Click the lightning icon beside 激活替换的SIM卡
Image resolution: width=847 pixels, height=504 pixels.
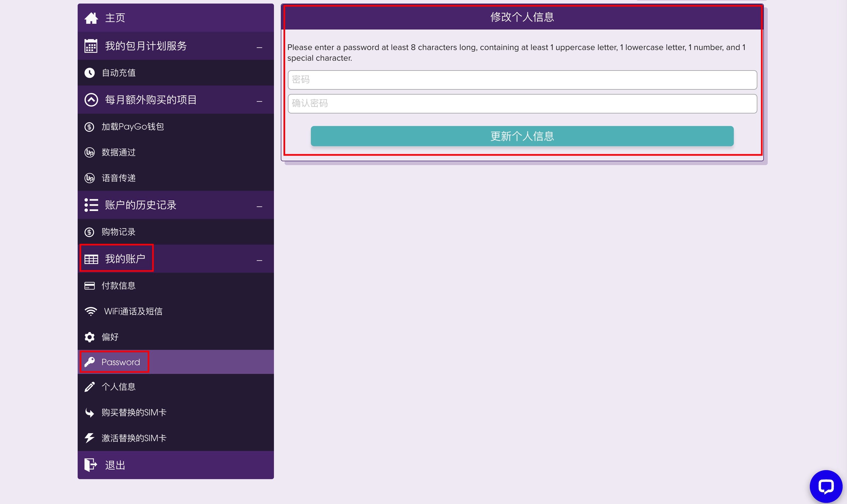(x=89, y=438)
